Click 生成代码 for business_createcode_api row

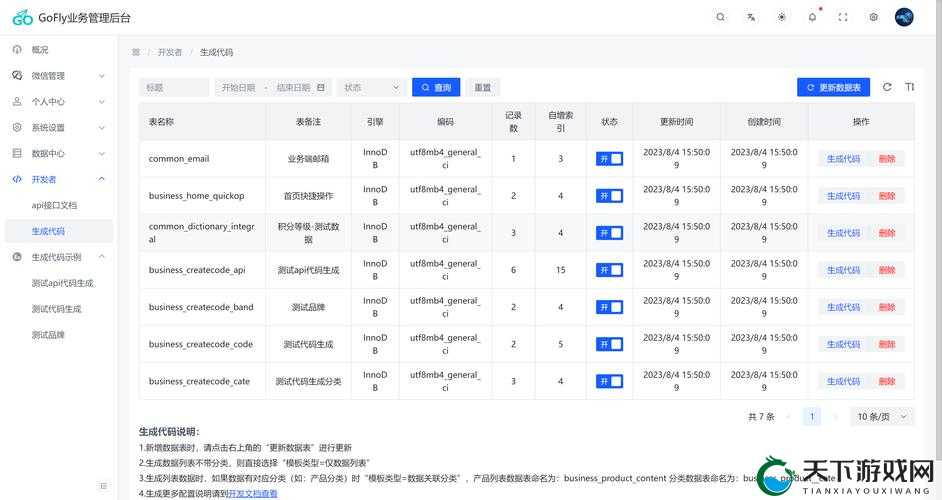[843, 270]
